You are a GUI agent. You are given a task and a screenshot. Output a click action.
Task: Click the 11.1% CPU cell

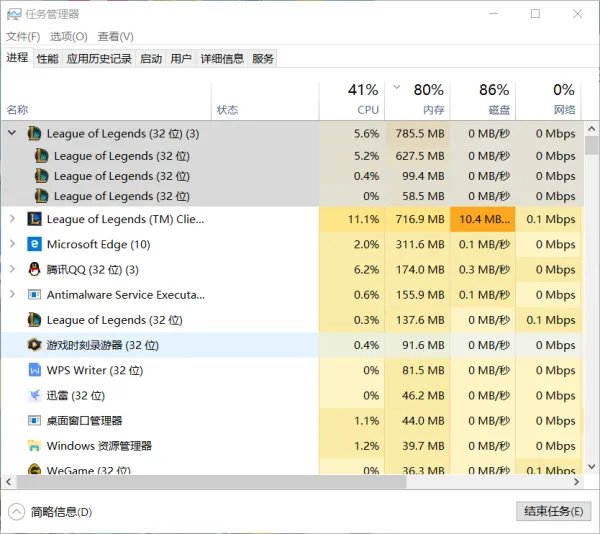click(352, 219)
